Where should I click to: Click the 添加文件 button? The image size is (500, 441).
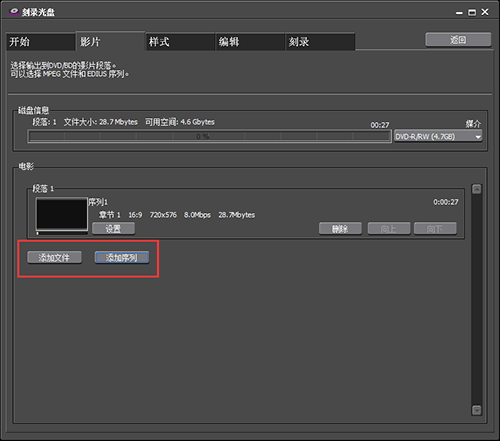click(54, 257)
